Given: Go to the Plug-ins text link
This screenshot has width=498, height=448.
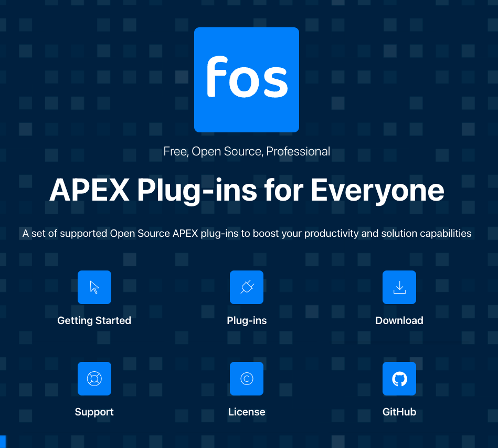Looking at the screenshot, I should 247,320.
